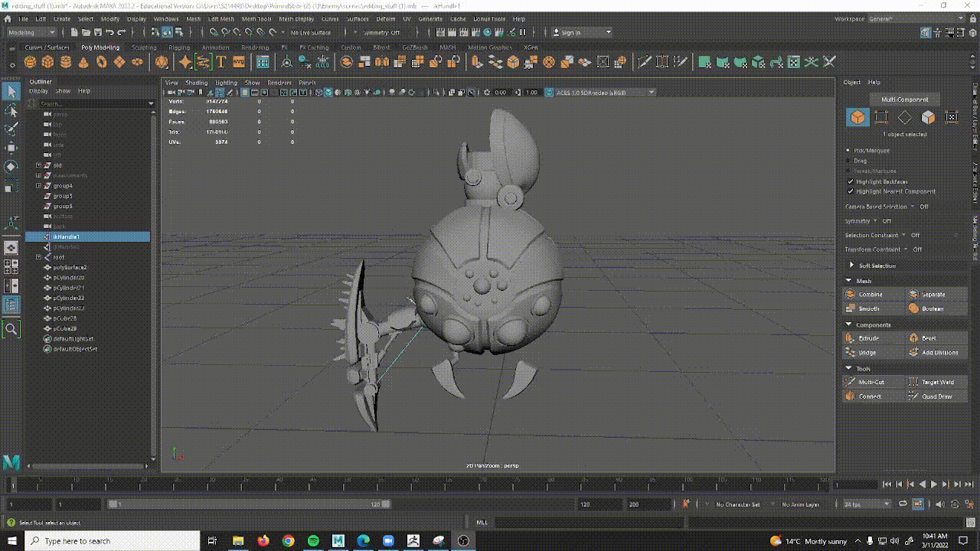The image size is (980, 551).
Task: Click the Separate button
Action: [937, 294]
